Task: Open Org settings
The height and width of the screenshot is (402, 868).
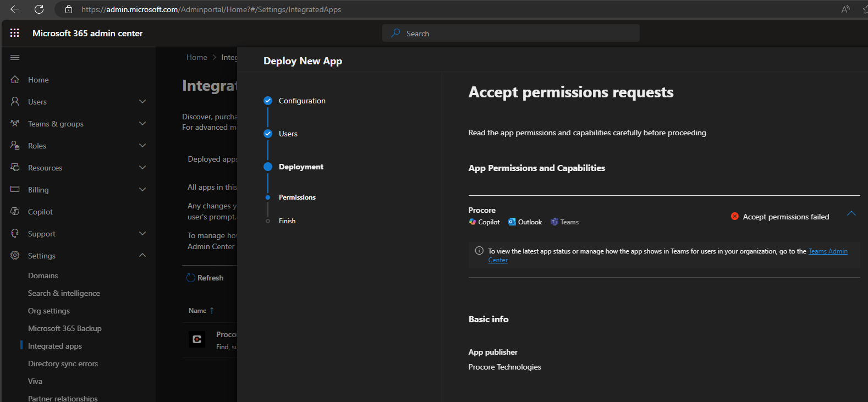Action: [49, 311]
